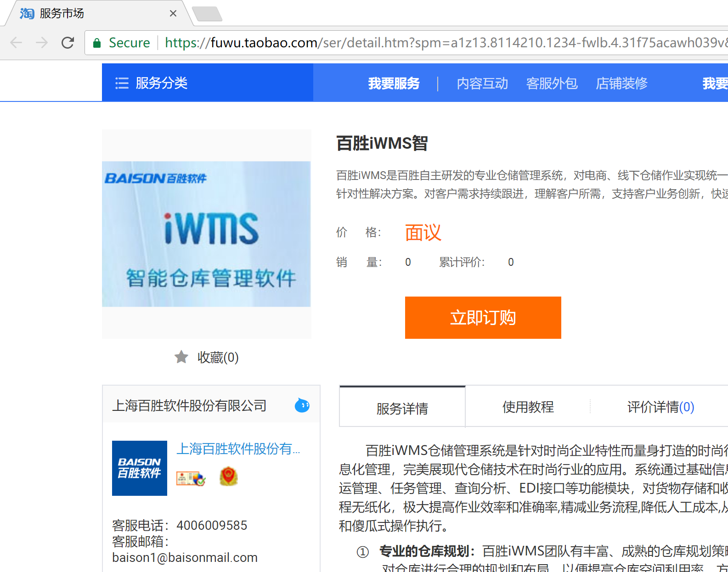Switch to 使用教程 tab
The width and height of the screenshot is (728, 572).
528,407
